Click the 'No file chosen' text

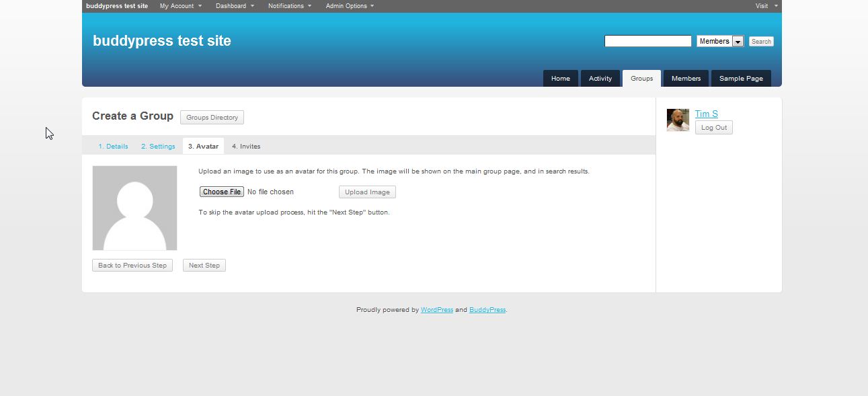(x=270, y=192)
